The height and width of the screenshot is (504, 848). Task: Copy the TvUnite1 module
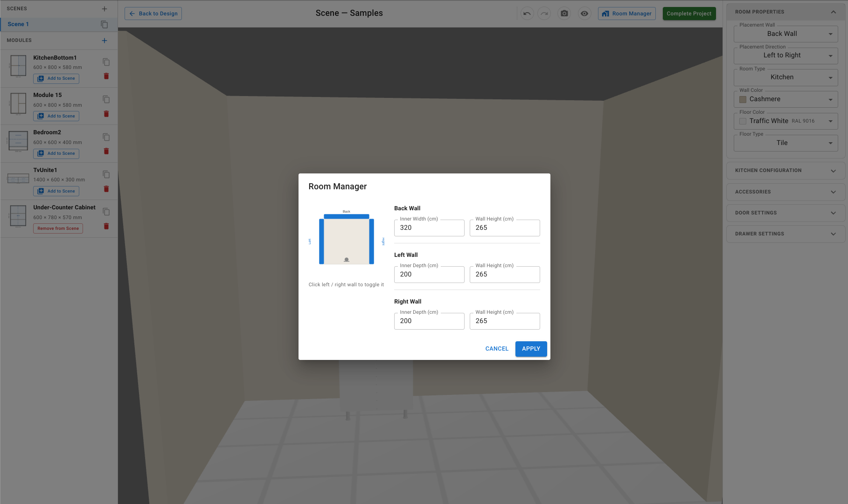click(106, 174)
